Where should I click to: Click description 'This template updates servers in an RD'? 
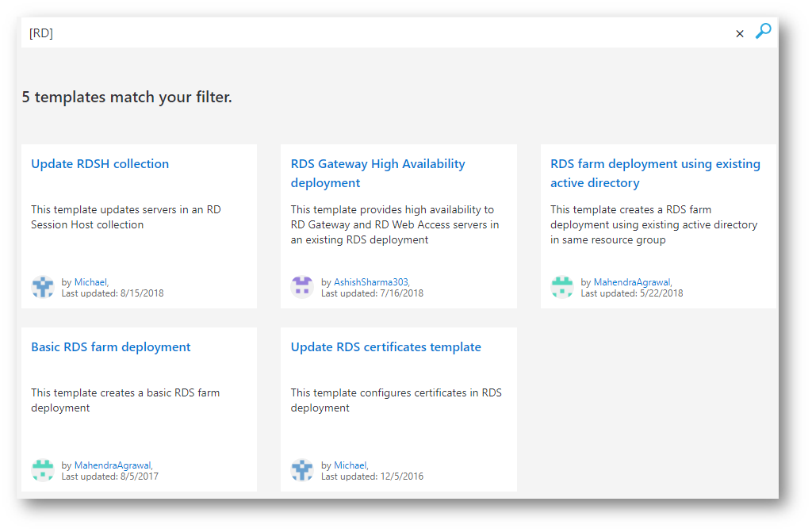pos(126,217)
